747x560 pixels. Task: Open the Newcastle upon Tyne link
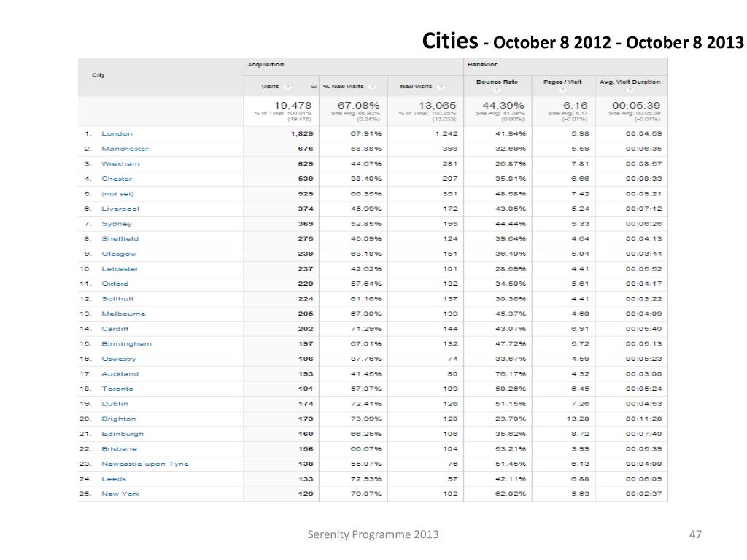click(x=145, y=464)
